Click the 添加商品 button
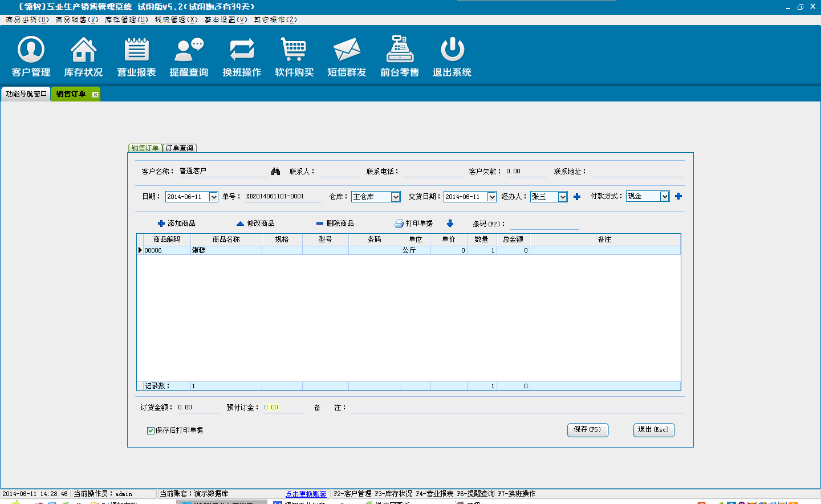This screenshot has width=821, height=504. pos(177,223)
